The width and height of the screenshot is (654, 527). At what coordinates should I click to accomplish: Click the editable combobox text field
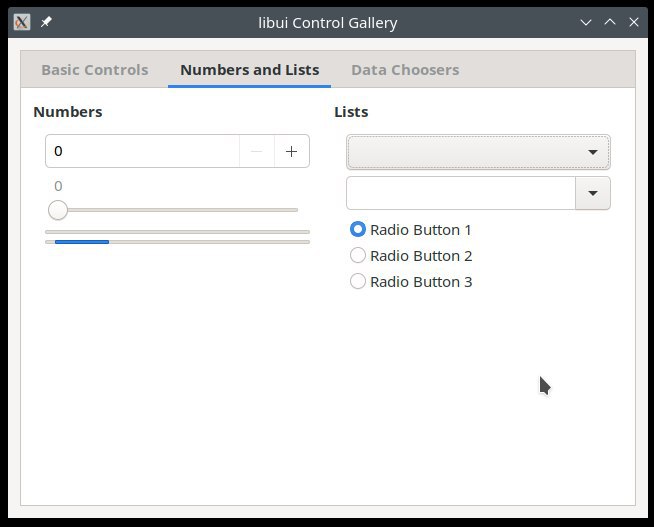point(460,193)
